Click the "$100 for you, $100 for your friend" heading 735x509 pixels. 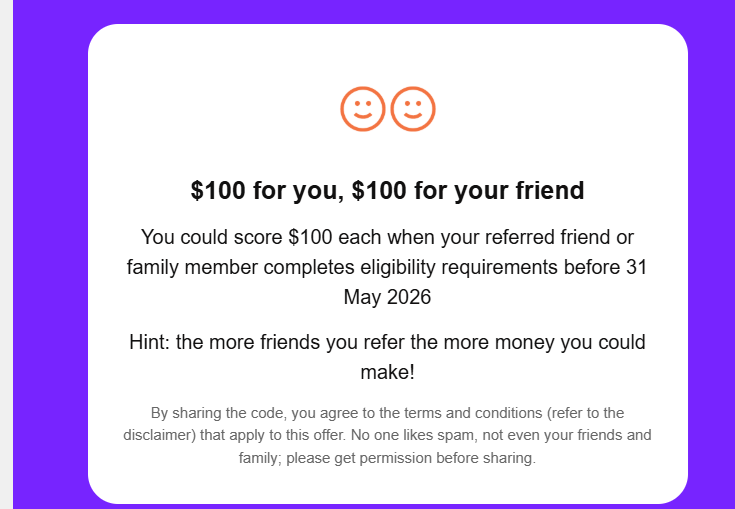click(x=387, y=190)
